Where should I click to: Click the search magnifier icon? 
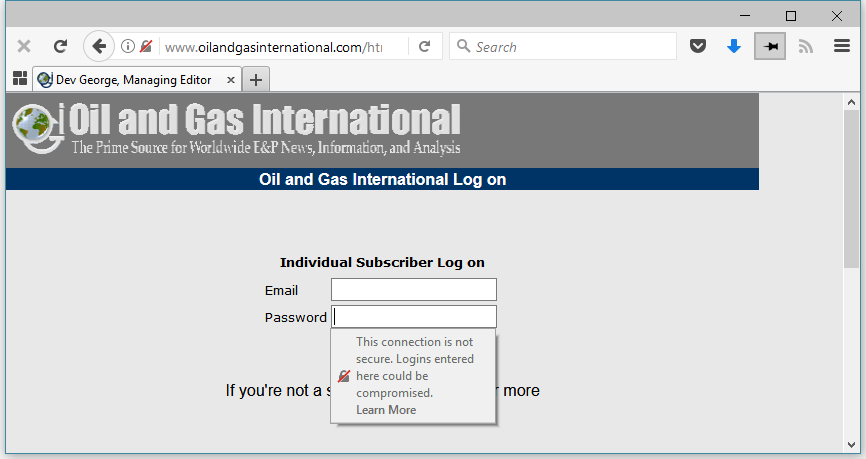pyautogui.click(x=463, y=46)
